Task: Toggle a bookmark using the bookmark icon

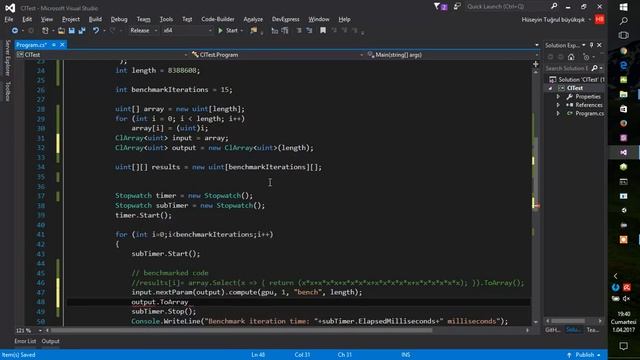Action: [323, 31]
